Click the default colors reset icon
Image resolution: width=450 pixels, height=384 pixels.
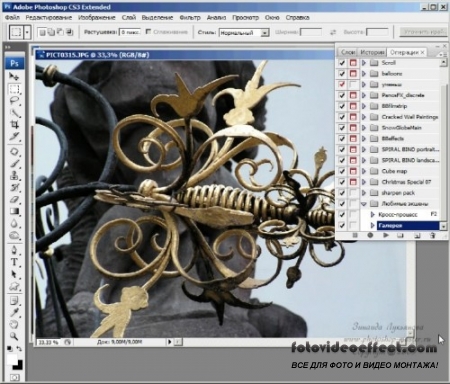pyautogui.click(x=10, y=349)
